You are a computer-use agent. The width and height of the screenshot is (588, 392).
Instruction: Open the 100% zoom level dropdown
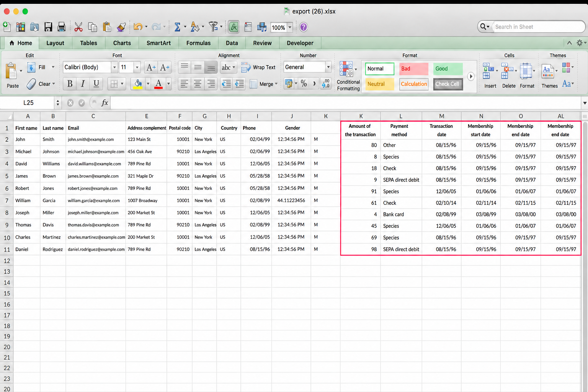[x=290, y=27]
